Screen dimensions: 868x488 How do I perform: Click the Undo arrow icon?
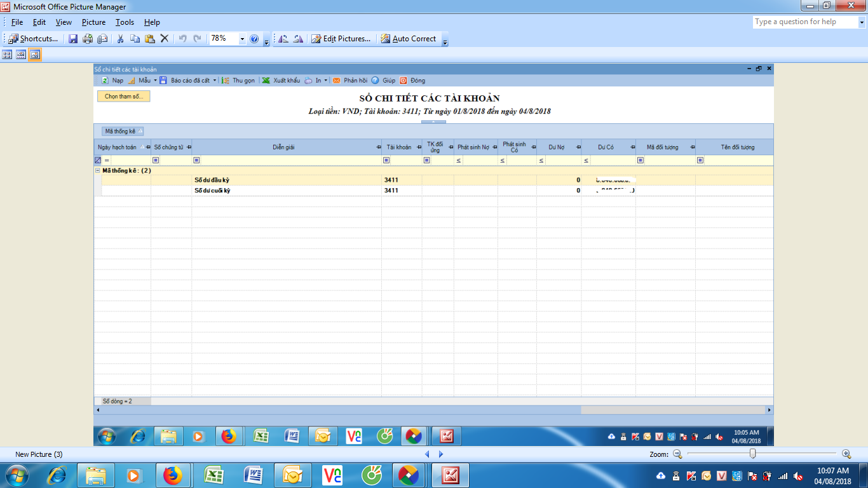point(182,39)
